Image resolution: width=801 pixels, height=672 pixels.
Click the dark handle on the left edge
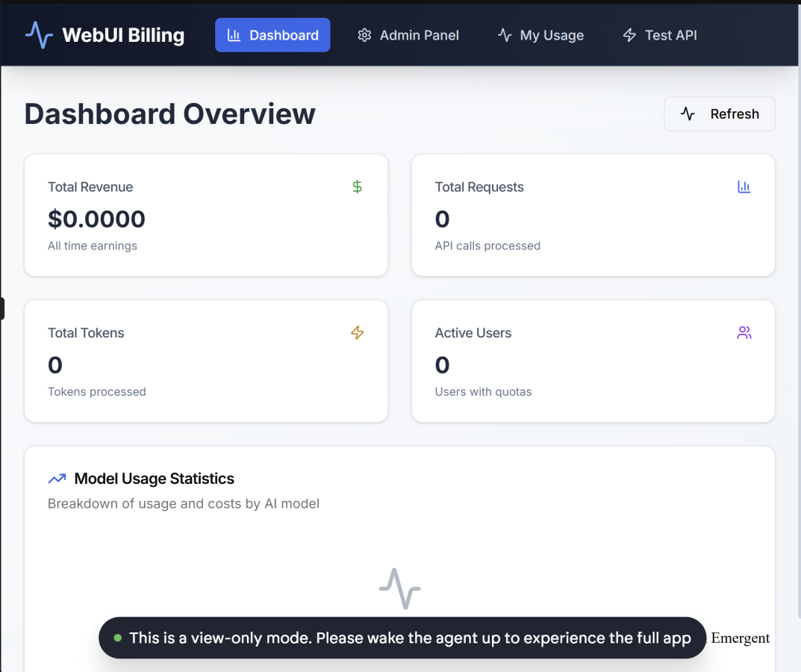point(2,308)
